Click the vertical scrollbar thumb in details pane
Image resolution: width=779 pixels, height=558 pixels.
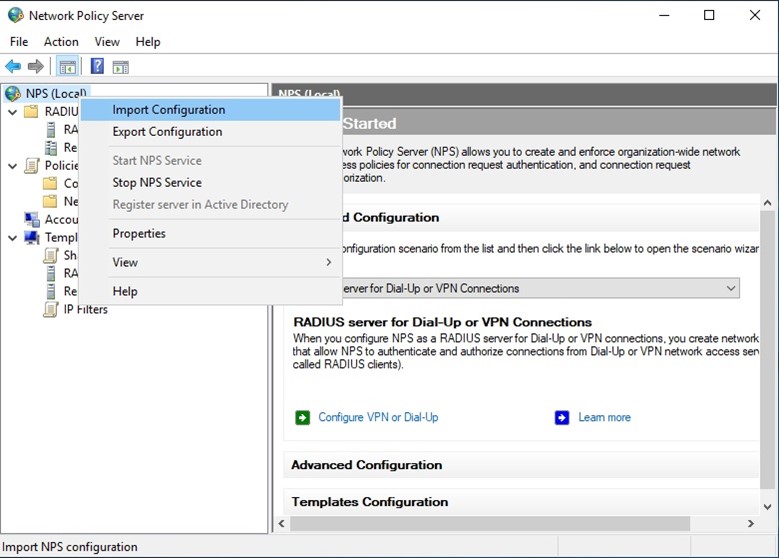(x=768, y=349)
